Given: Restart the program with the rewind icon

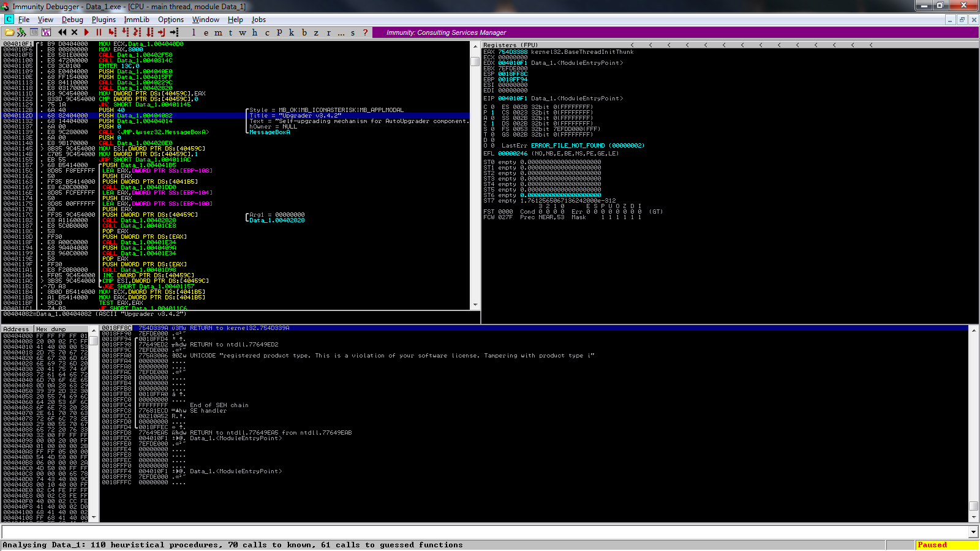Looking at the screenshot, I should tap(62, 32).
